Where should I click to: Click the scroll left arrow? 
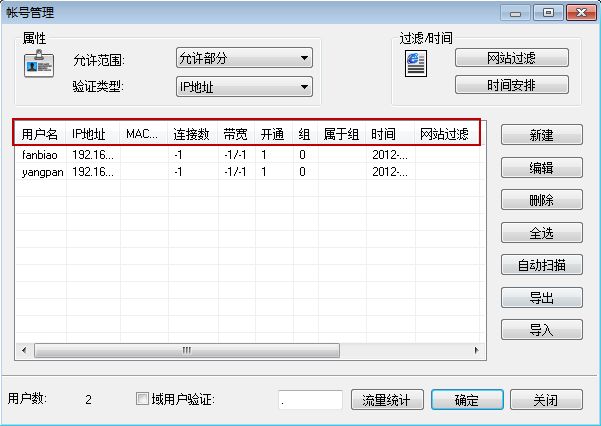[x=25, y=350]
